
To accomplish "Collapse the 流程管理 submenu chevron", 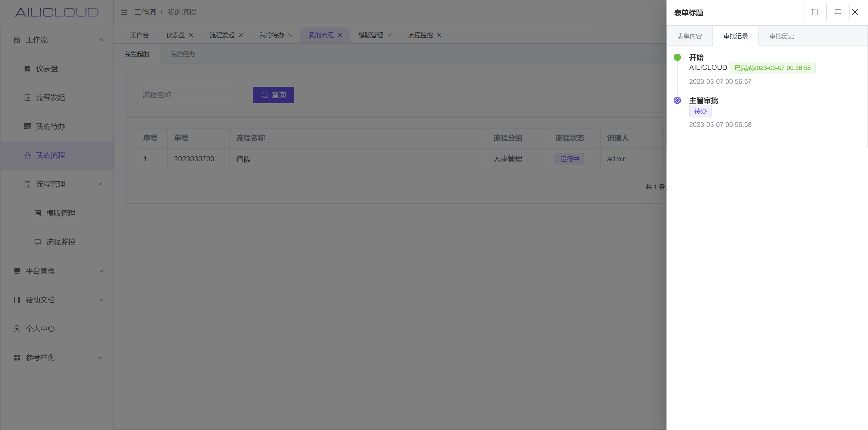I will coord(100,184).
